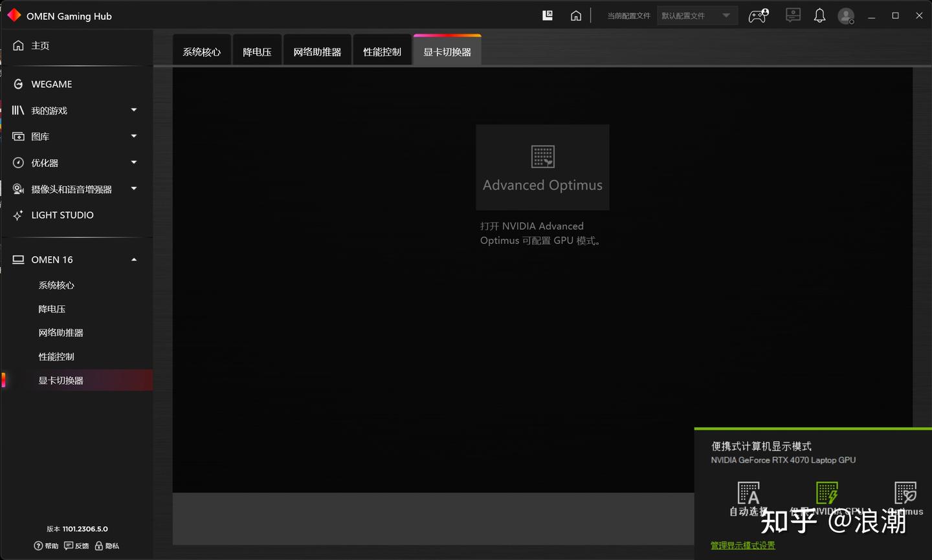This screenshot has height=560, width=932.
Task: Click the NVIDIA GeForce RTX 4070 Laptop GPU text
Action: 783,460
